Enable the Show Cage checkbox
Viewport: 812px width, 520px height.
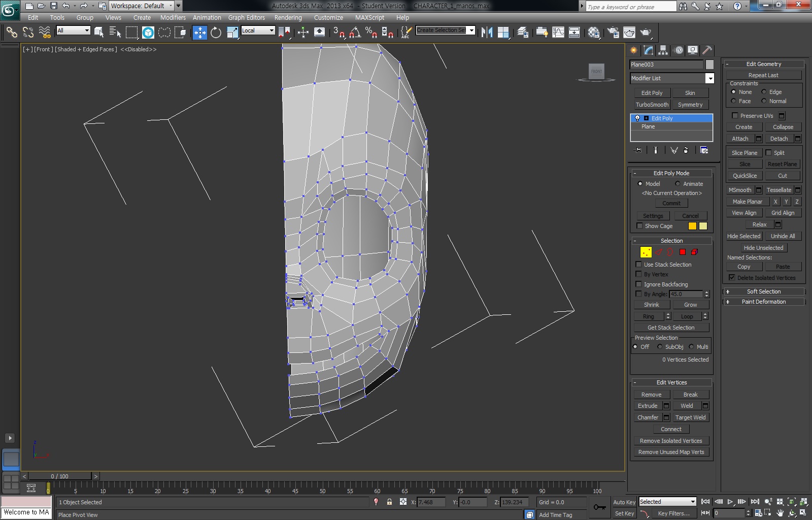point(639,226)
